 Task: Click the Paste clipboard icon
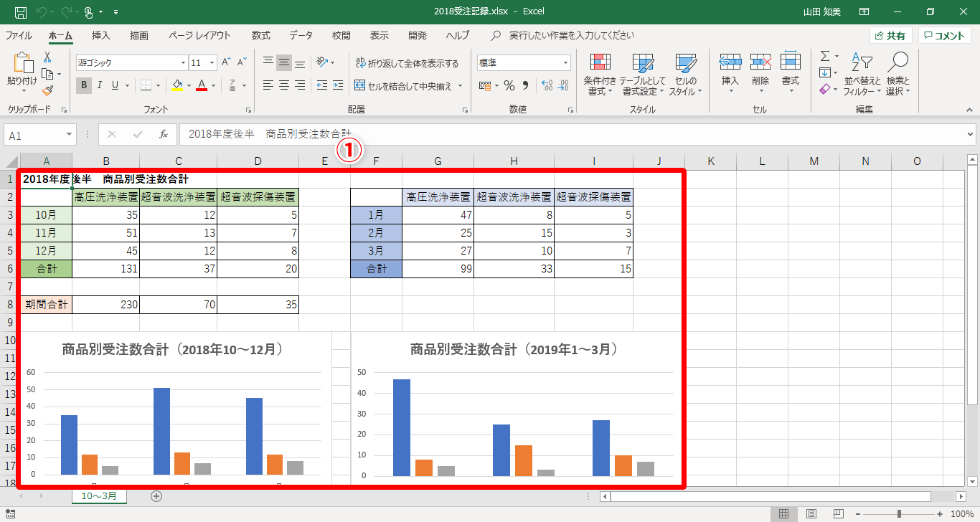click(22, 63)
